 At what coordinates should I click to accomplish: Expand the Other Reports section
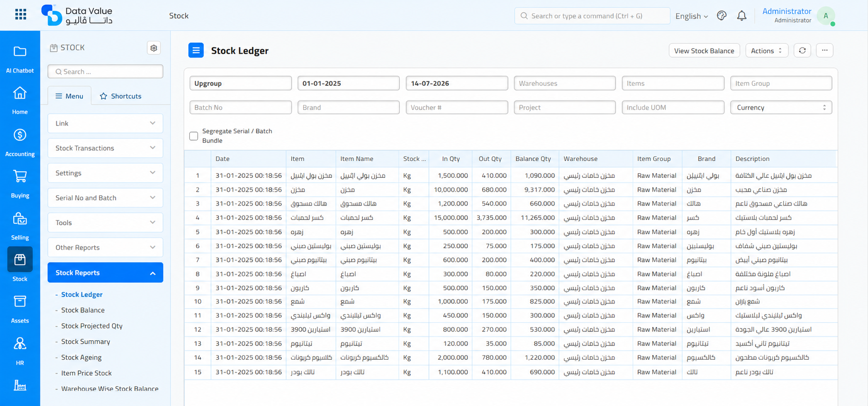pyautogui.click(x=105, y=247)
